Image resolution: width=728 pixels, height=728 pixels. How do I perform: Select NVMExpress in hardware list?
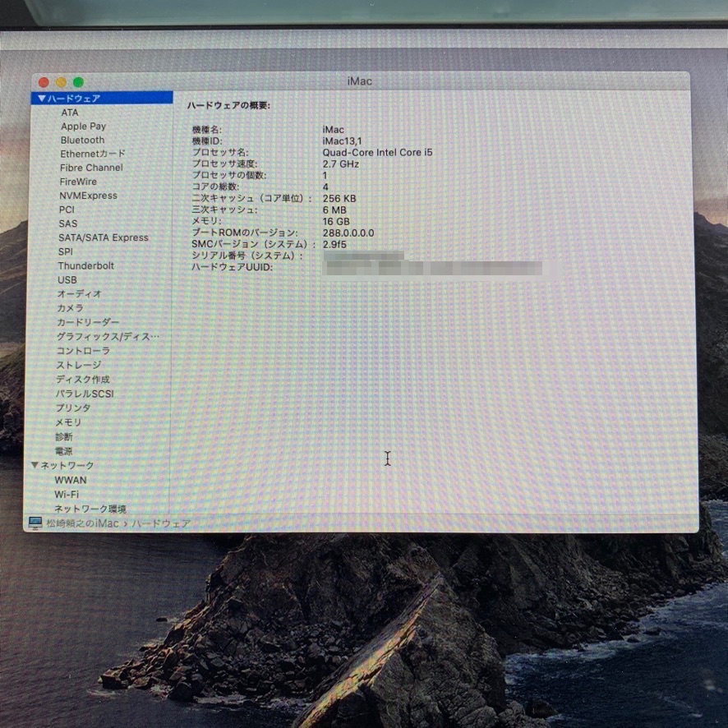[x=88, y=196]
